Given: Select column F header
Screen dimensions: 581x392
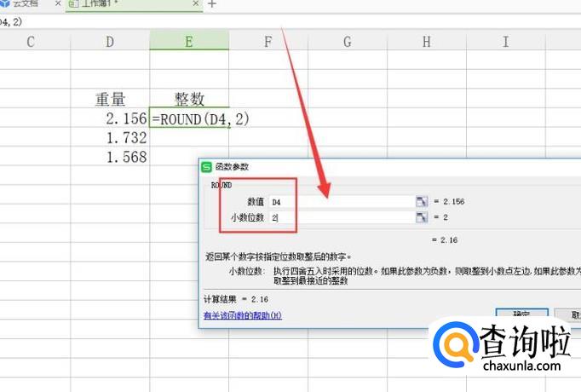Looking at the screenshot, I should click(268, 42).
